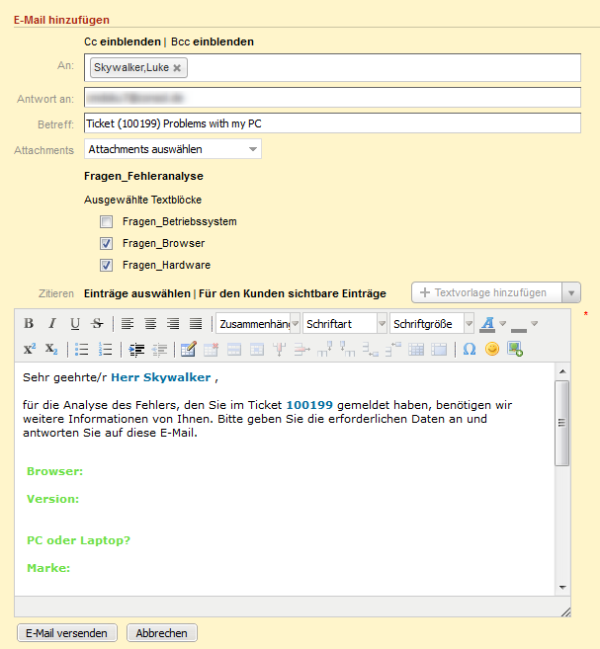Toggle strikethrough formatting
600x649 pixels.
98,323
